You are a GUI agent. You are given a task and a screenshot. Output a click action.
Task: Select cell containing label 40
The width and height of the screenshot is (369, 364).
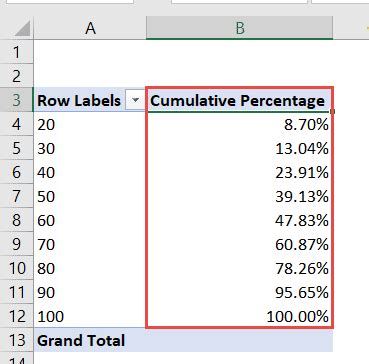pyautogui.click(x=90, y=172)
